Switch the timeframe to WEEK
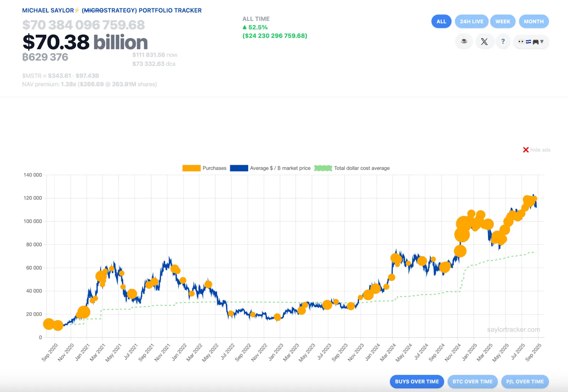The height and width of the screenshot is (392, 568). point(503,21)
